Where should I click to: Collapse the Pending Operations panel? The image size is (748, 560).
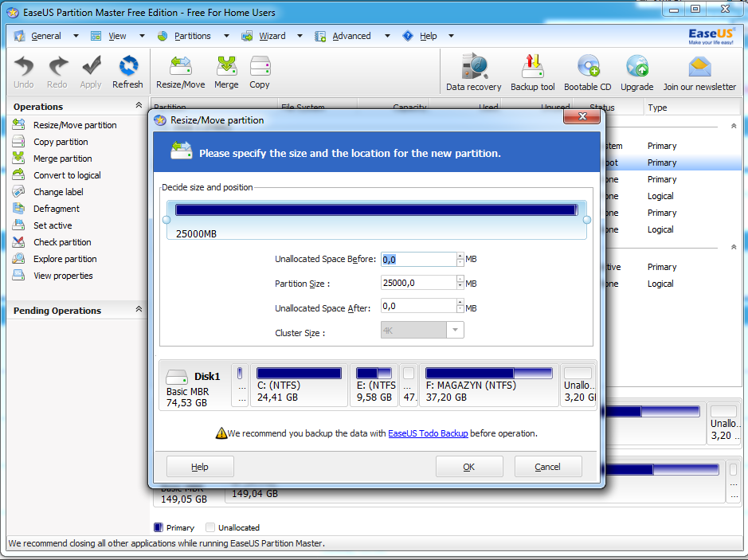coord(139,309)
